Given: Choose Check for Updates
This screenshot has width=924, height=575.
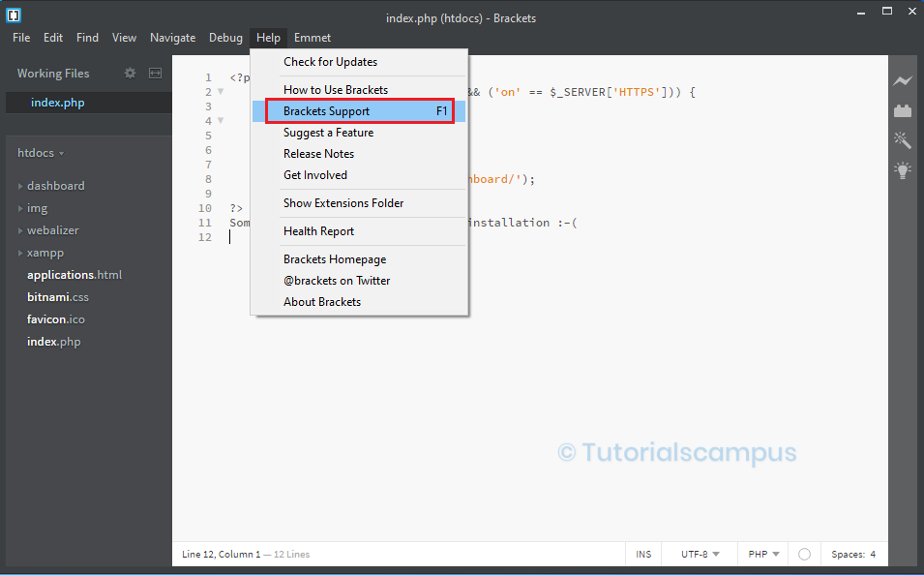Looking at the screenshot, I should point(359,62).
